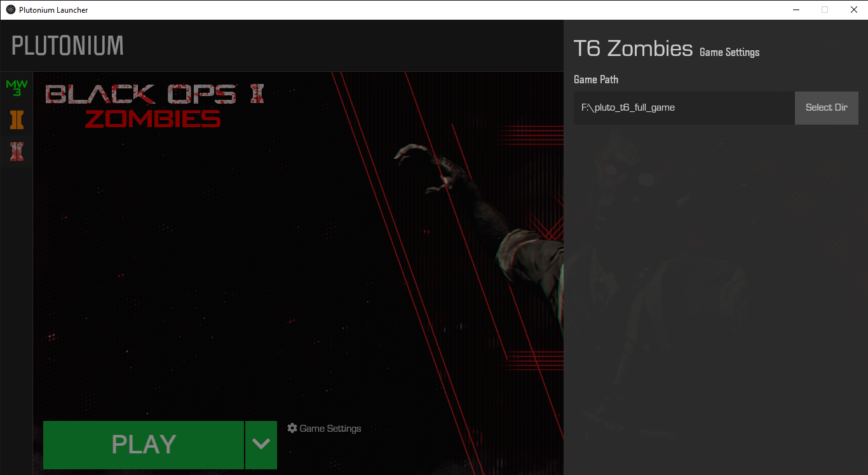Launch the game with the PLAY button
Image resolution: width=868 pixels, height=475 pixels.
click(x=144, y=444)
